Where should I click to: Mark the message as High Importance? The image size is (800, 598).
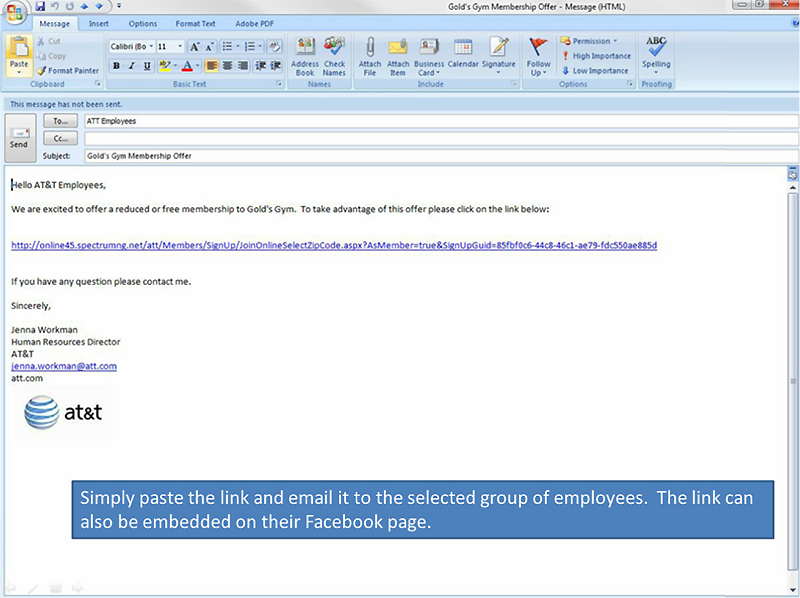[x=596, y=56]
